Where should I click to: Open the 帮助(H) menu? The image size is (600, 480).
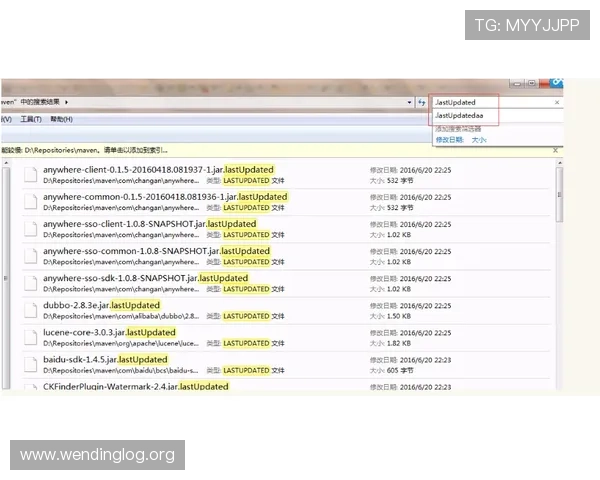pos(61,119)
